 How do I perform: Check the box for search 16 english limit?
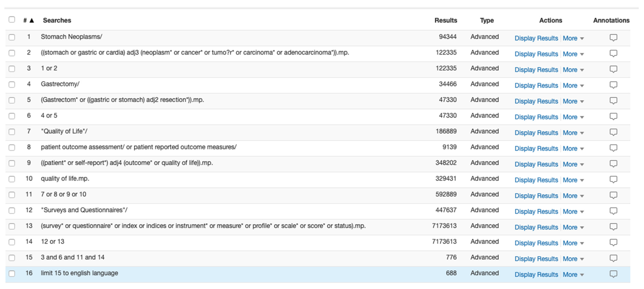tap(12, 274)
